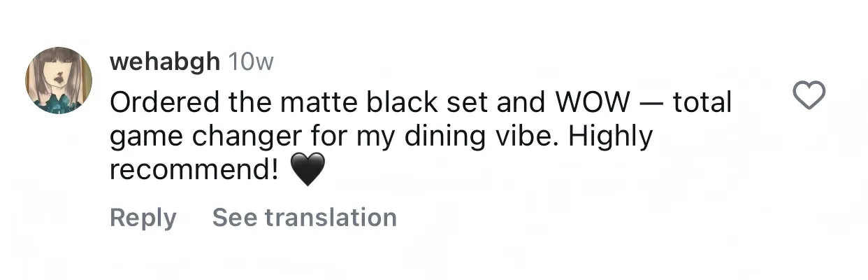Click the wehabgh username
The image size is (868, 280).
[165, 62]
